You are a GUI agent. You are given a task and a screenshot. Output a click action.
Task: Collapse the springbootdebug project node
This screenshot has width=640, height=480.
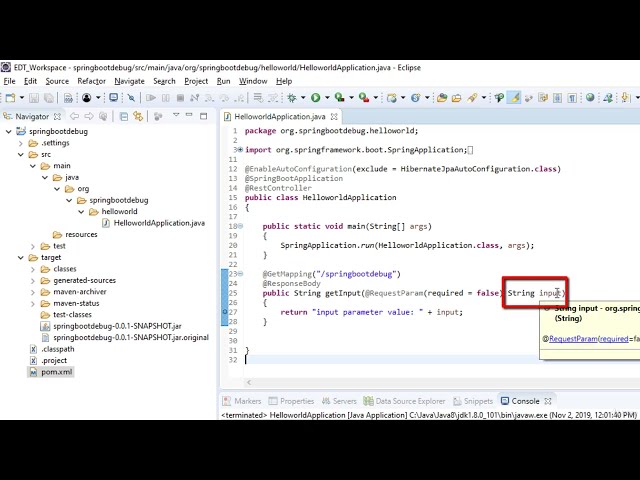[9, 131]
